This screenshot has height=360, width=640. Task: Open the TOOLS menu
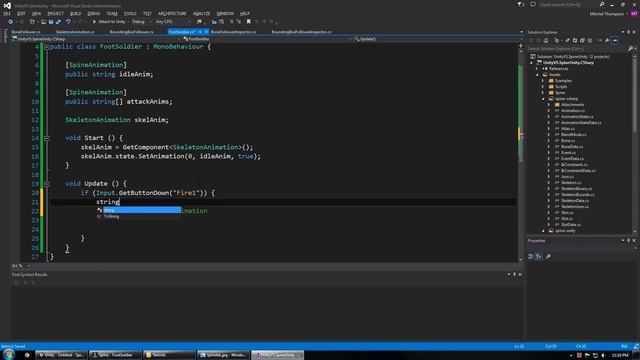130,13
